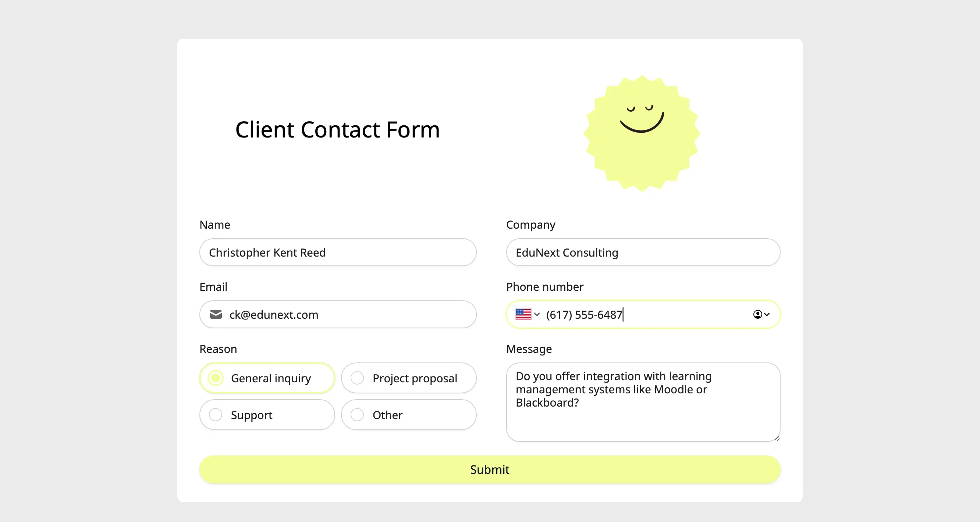This screenshot has width=980, height=522.
Task: Focus the Company field with EduNext Consulting
Action: 643,253
